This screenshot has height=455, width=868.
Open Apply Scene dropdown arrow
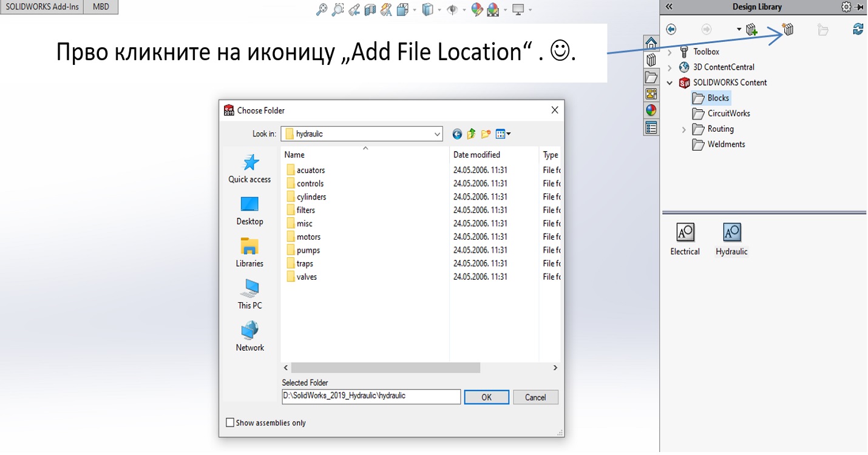505,10
